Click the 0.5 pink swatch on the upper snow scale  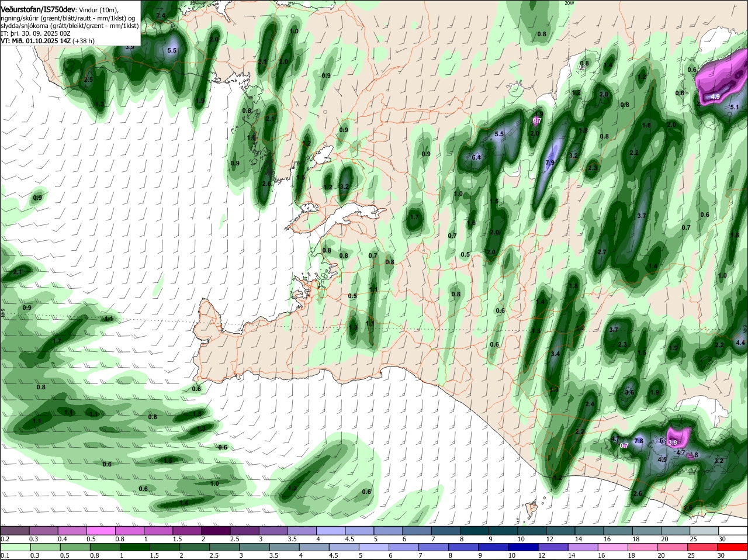click(101, 530)
